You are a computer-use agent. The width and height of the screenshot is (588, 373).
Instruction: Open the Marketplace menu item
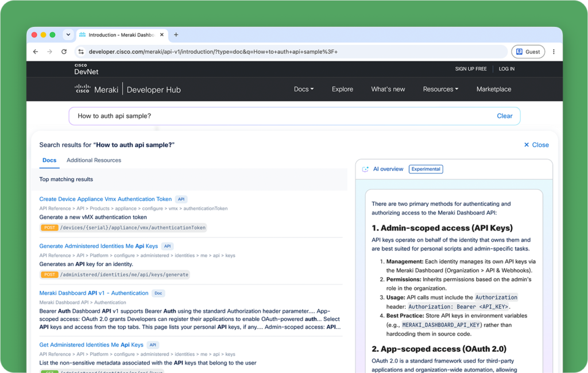[494, 89]
